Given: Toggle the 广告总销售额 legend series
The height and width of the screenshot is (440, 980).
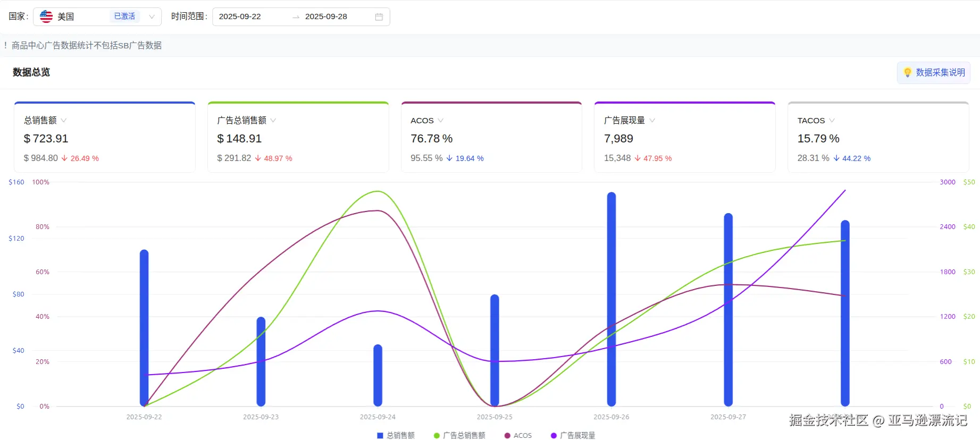Looking at the screenshot, I should (459, 435).
